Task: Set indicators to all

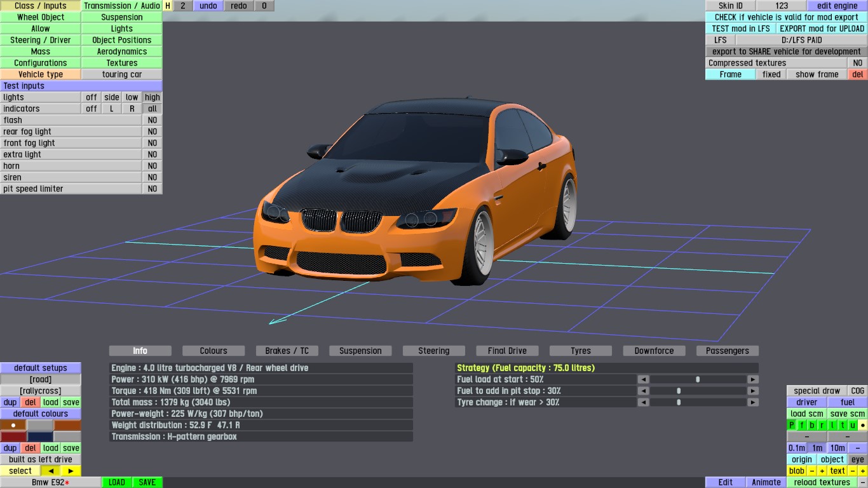Action: click(153, 109)
